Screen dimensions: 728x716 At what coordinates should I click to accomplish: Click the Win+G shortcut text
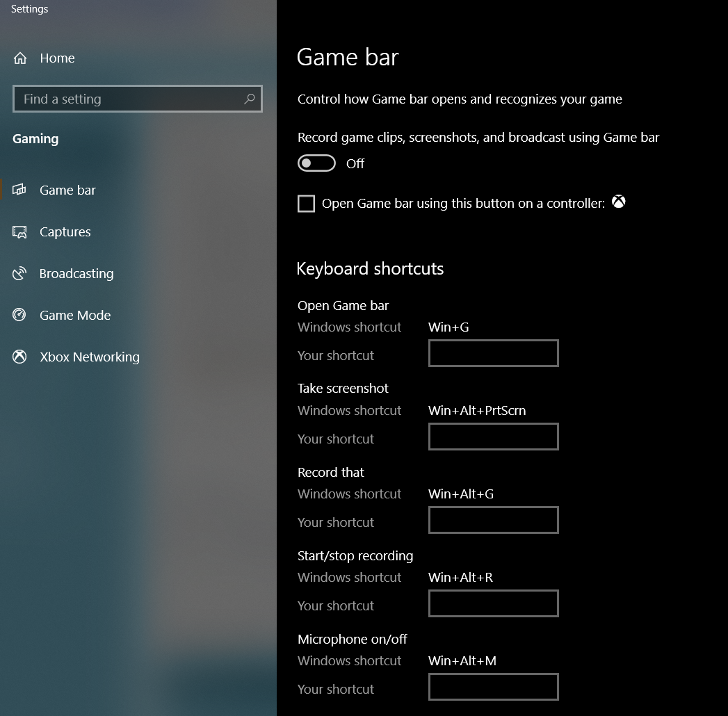[x=448, y=327]
